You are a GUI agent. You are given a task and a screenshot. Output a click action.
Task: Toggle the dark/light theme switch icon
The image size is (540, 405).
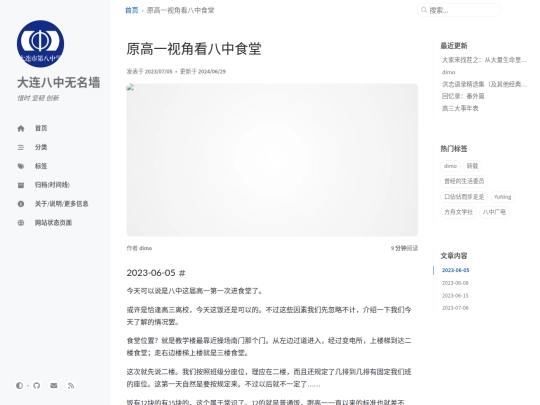point(19,385)
